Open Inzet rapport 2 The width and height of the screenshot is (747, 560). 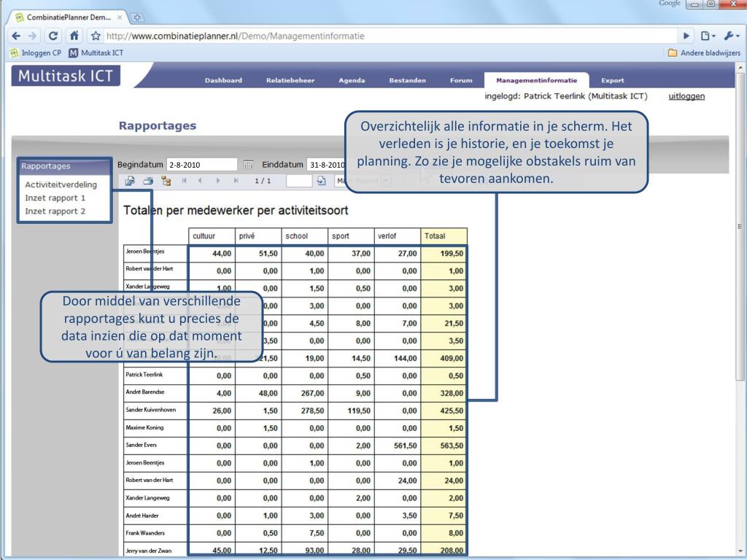coord(55,211)
